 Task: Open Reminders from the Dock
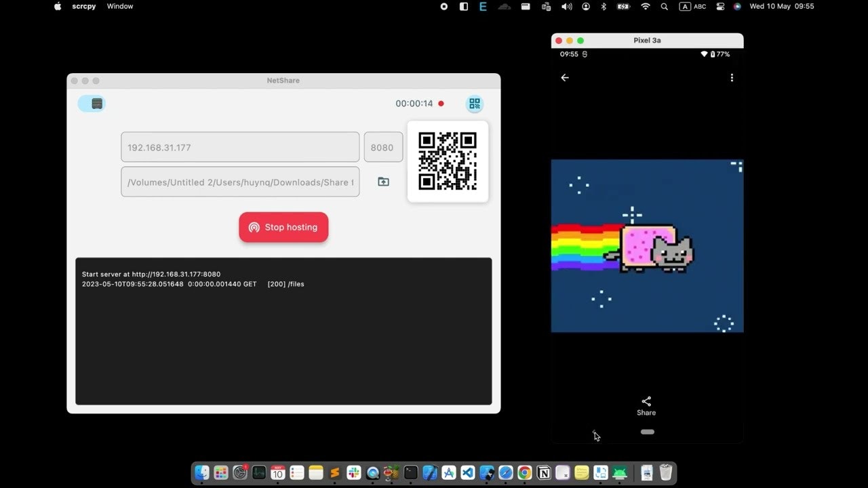click(x=297, y=473)
